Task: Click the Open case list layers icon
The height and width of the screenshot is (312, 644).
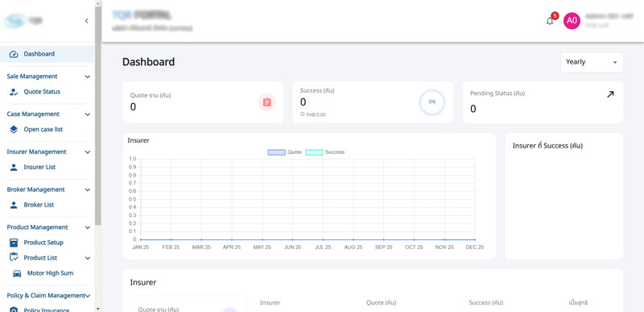Action: coord(14,130)
